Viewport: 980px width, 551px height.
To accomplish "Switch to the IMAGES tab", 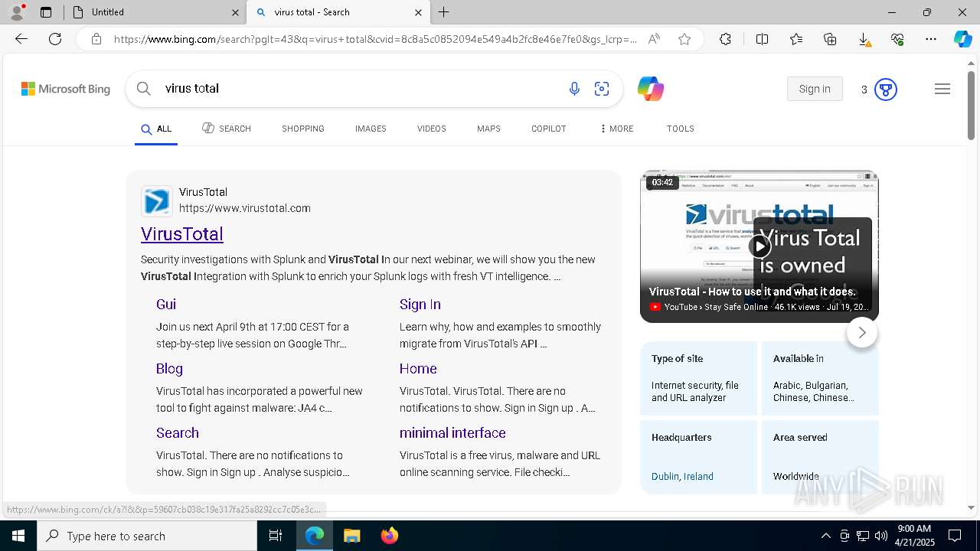I will click(x=371, y=129).
